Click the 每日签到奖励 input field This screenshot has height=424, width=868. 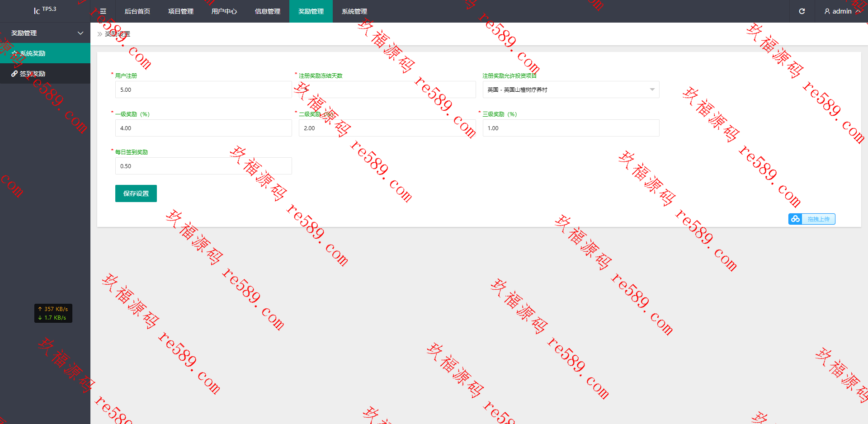(x=203, y=166)
